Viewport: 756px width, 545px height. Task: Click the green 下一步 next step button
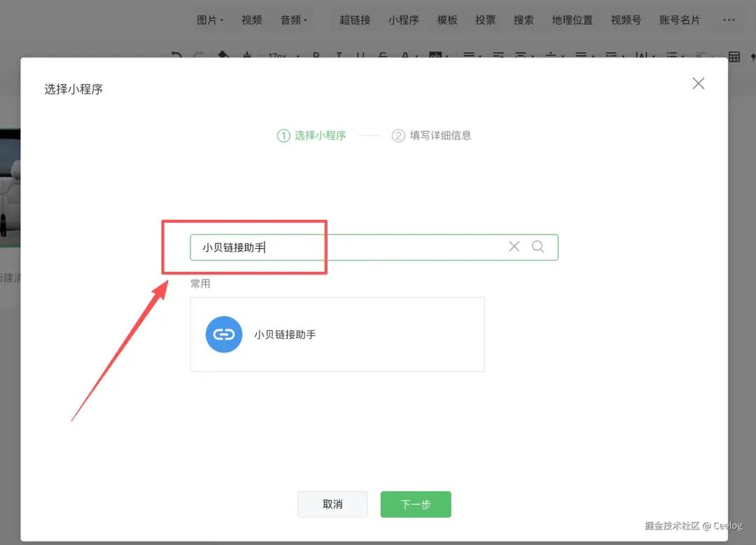pyautogui.click(x=415, y=504)
